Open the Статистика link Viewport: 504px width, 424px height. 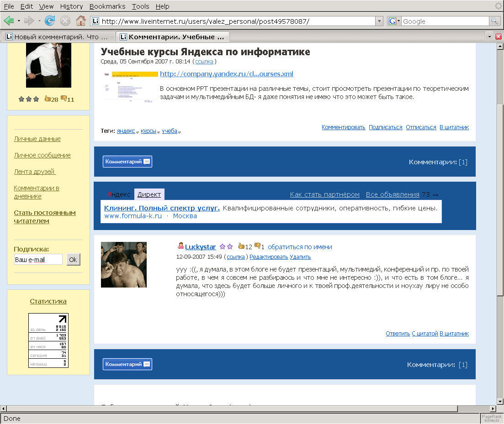48,301
